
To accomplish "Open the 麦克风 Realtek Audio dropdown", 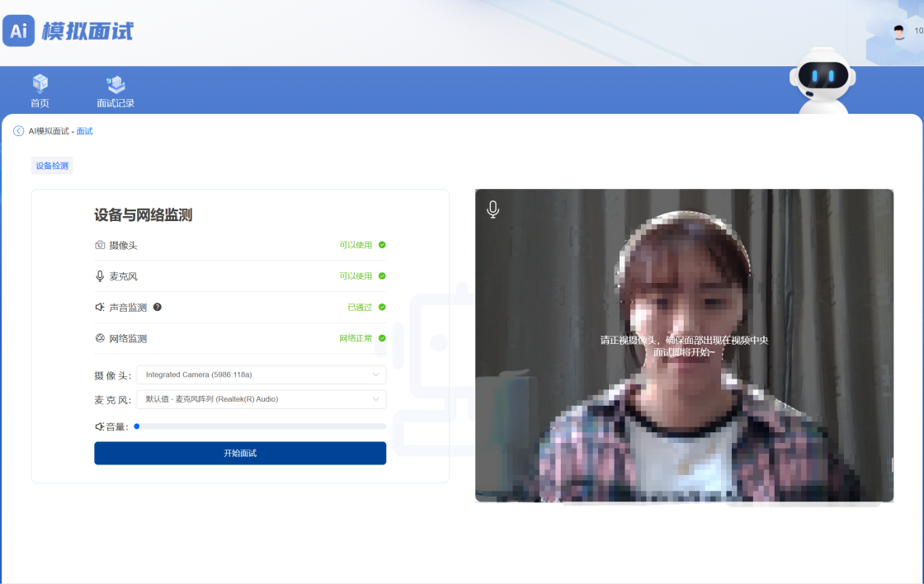I will (x=261, y=399).
